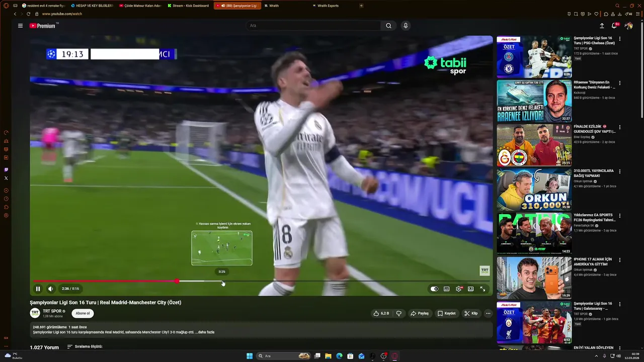Subscribe using the Abone ol button

[x=83, y=313]
